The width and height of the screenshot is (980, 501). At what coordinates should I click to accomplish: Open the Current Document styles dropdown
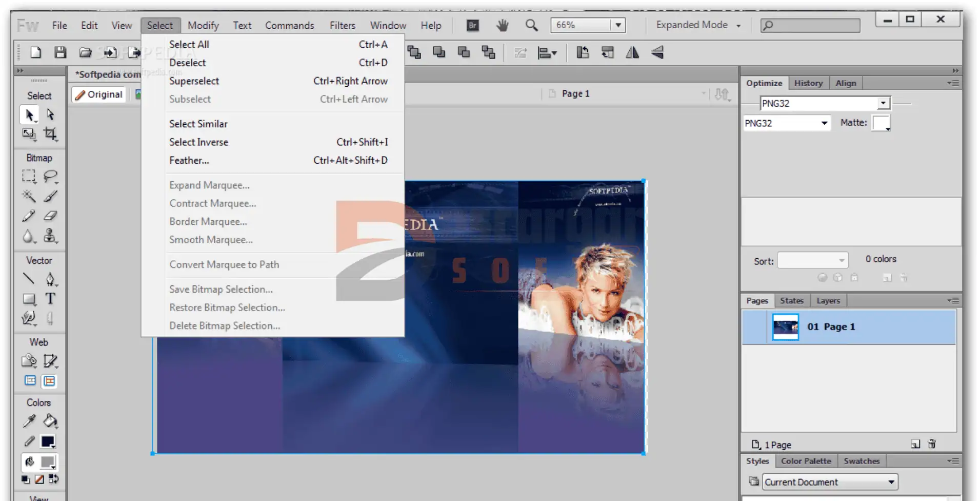pos(830,482)
